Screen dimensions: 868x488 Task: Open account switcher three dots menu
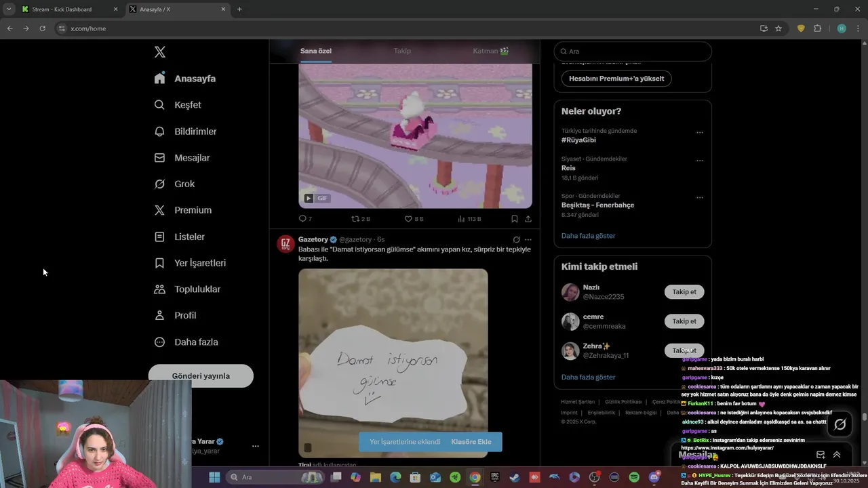[x=256, y=446]
